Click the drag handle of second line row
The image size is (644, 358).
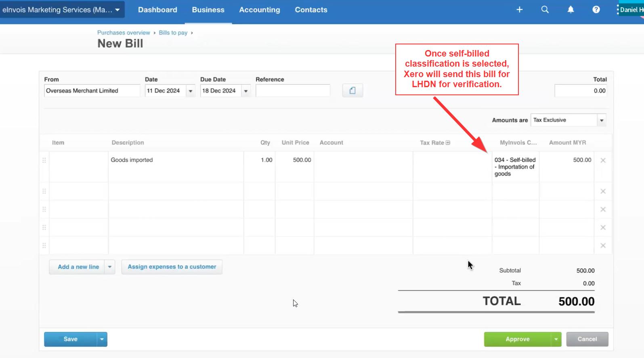click(44, 191)
